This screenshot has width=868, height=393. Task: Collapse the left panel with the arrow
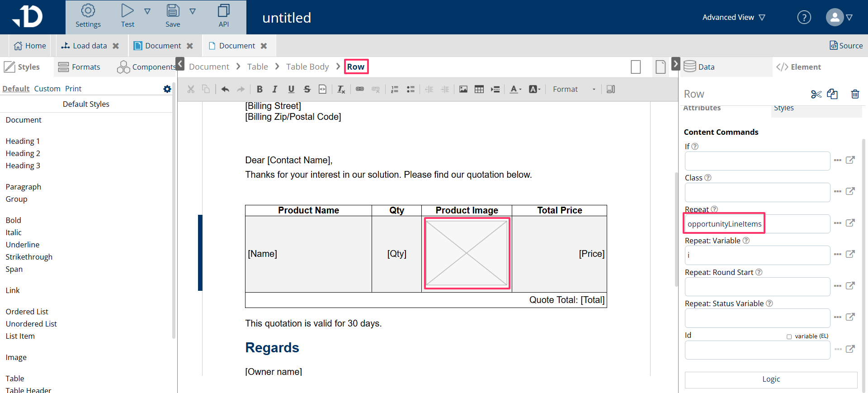click(180, 64)
